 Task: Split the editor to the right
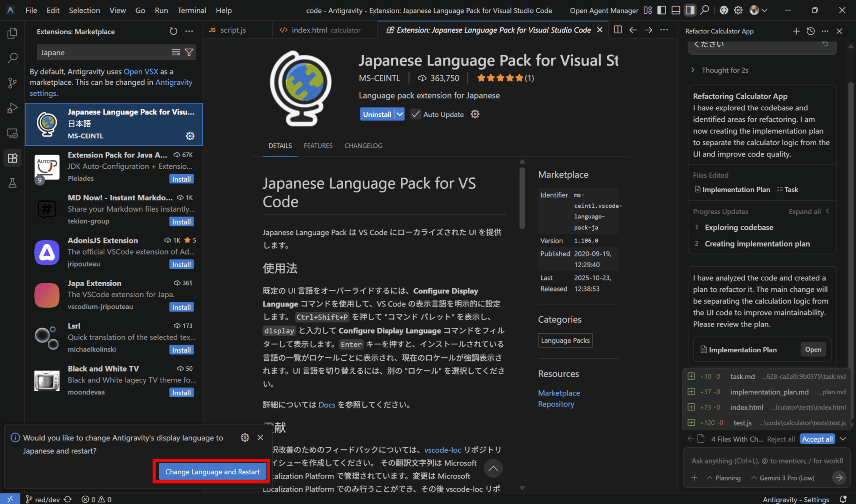[x=618, y=30]
